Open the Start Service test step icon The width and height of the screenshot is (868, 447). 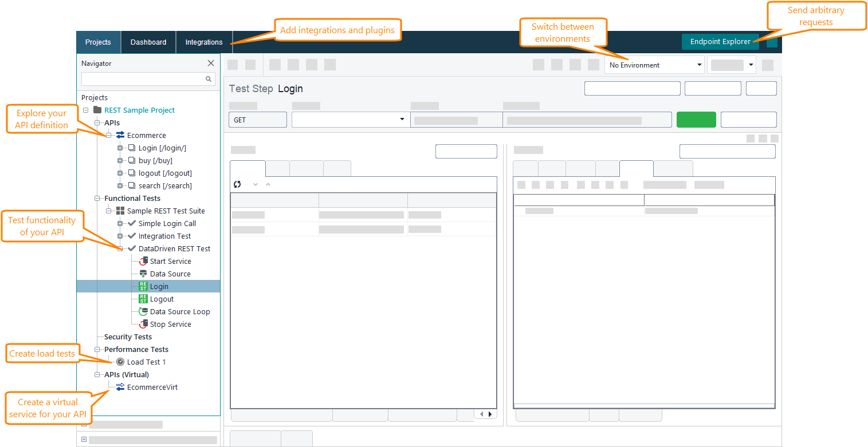coord(144,261)
